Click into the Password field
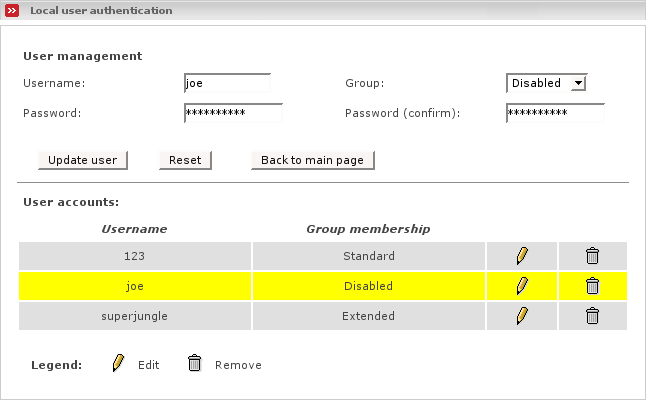 pos(233,113)
